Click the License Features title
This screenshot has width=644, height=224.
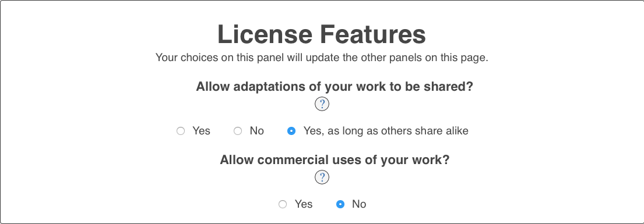tap(322, 34)
